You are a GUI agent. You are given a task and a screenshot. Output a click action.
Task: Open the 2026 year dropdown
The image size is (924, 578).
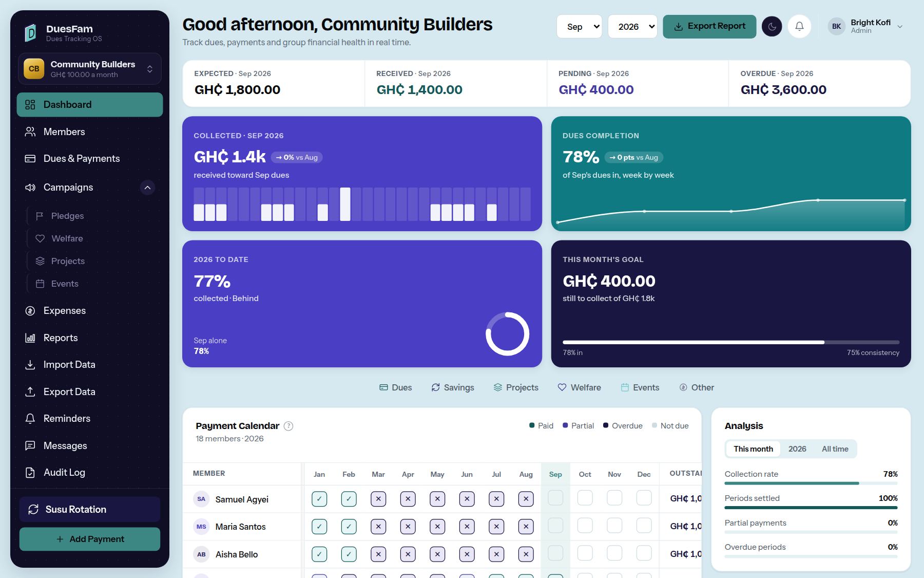[632, 26]
